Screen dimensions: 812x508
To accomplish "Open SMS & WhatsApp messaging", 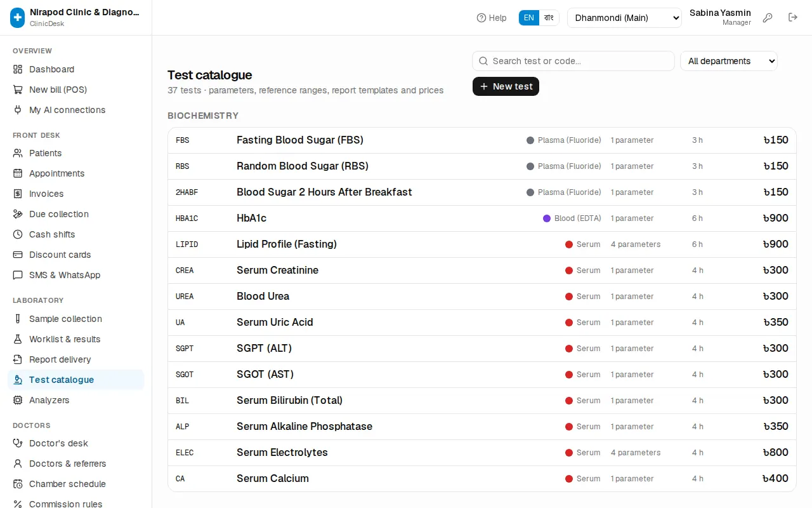I will pos(76,275).
